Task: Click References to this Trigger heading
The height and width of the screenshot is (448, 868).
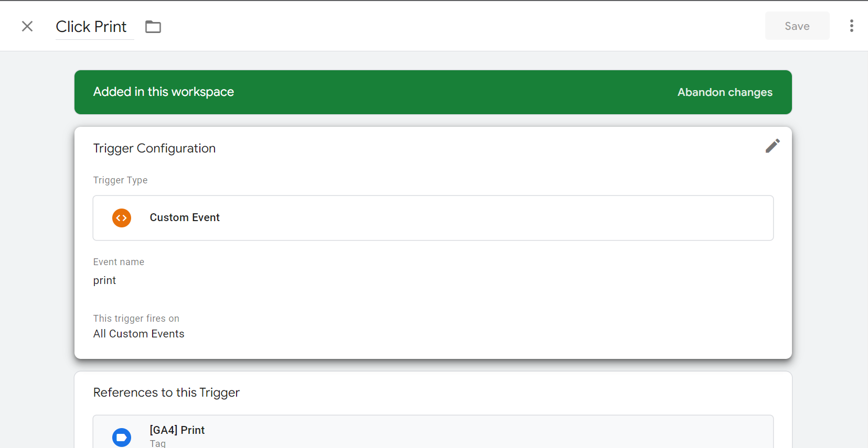Action: (166, 392)
